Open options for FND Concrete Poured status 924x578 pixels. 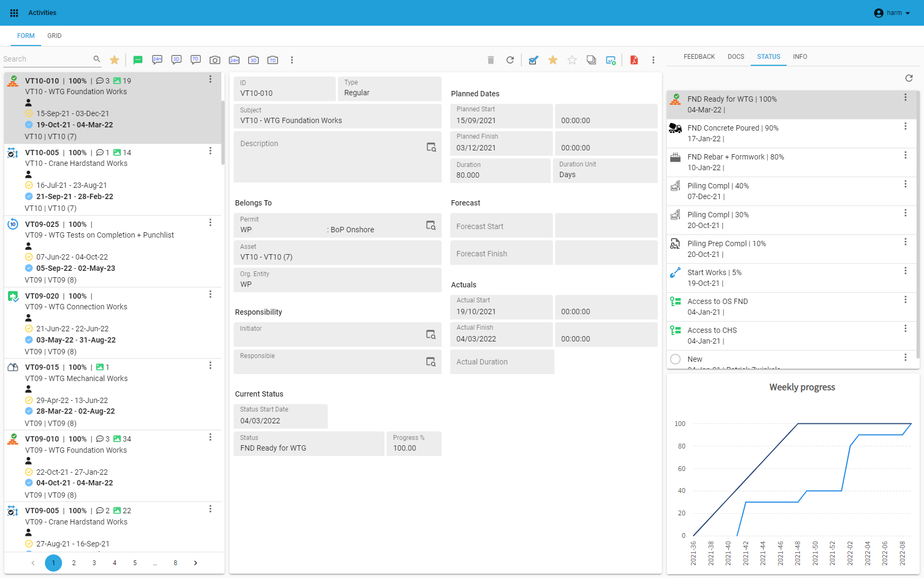905,126
